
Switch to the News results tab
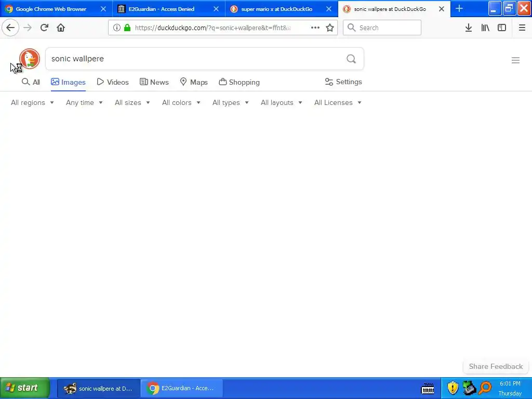point(154,82)
